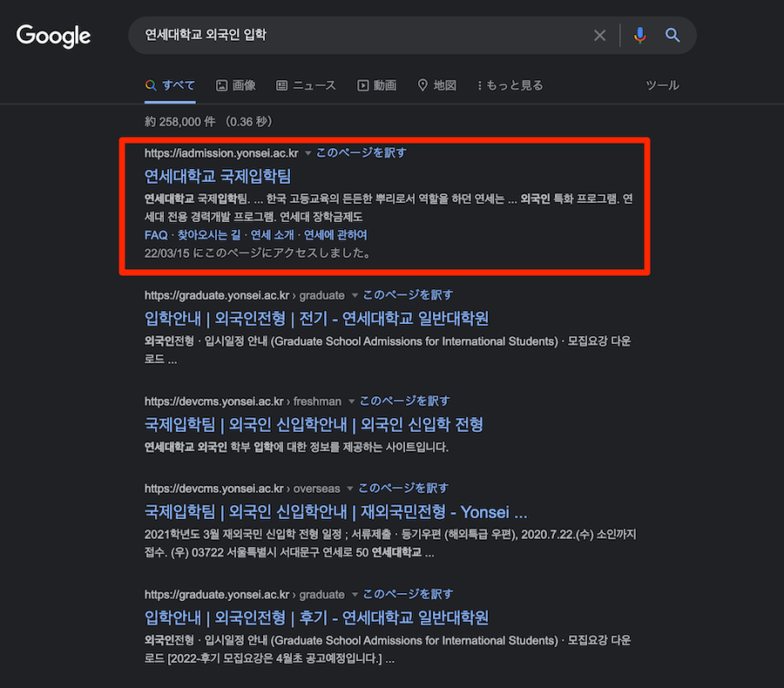Open the 외국인 신입학 전형 result title

(x=314, y=424)
